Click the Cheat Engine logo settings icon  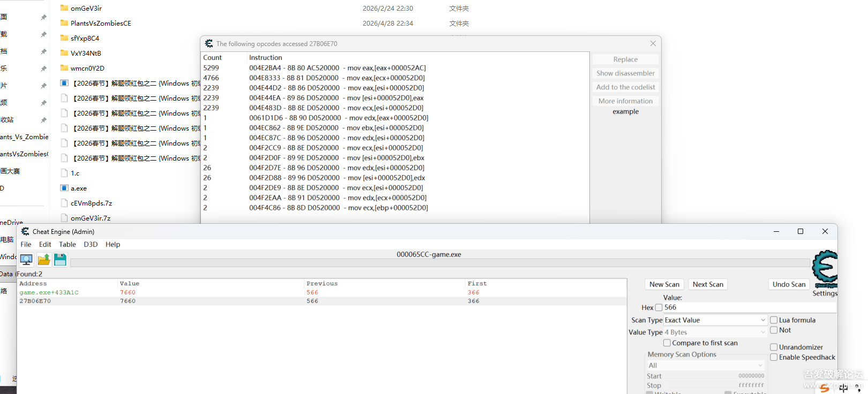point(825,269)
